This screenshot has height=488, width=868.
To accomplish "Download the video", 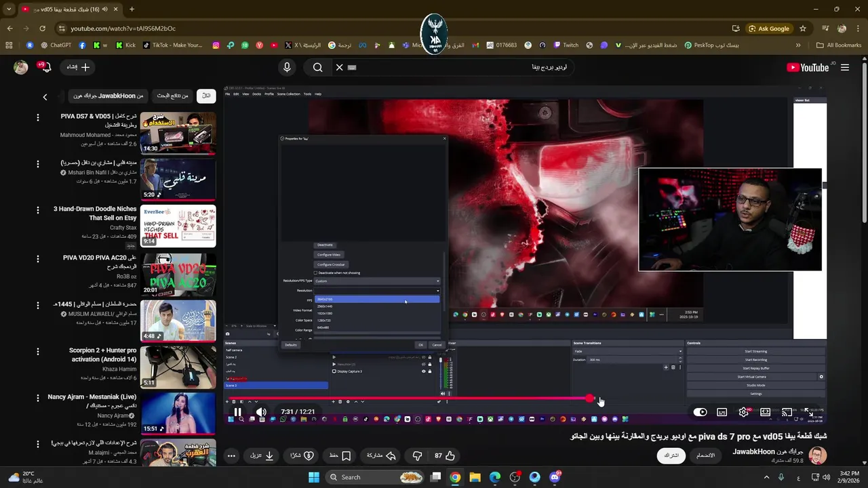I will [262, 456].
